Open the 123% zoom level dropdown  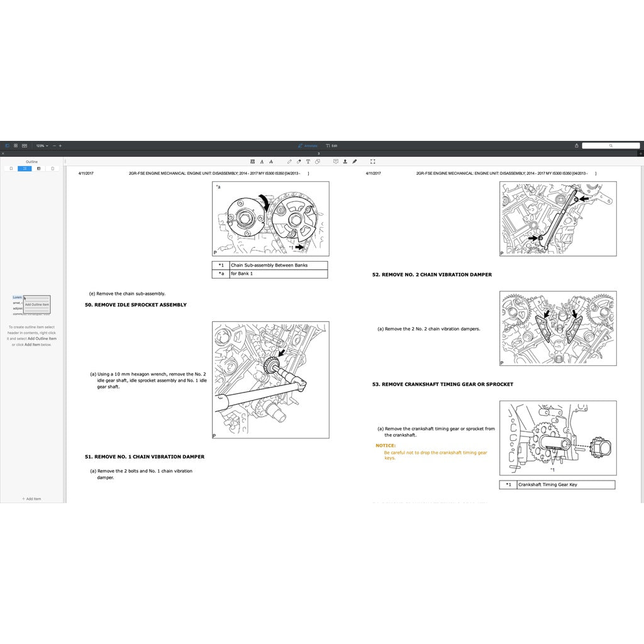click(42, 145)
